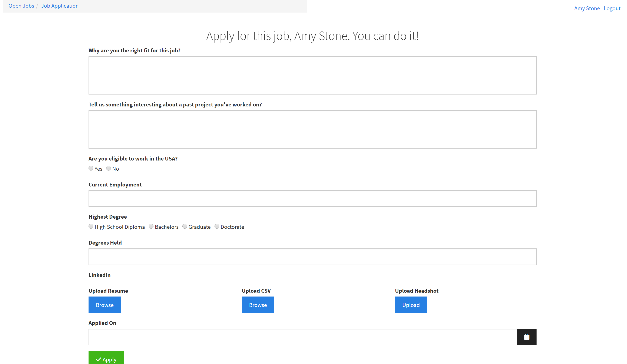The image size is (627, 364).
Task: Click the 'Are you eligible to work in the USA?' label
Action: (133, 159)
